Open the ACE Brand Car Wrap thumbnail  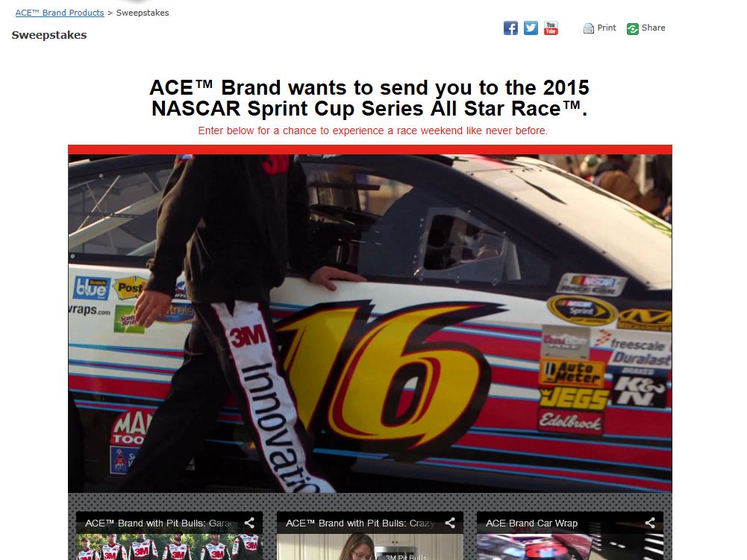coord(570,547)
